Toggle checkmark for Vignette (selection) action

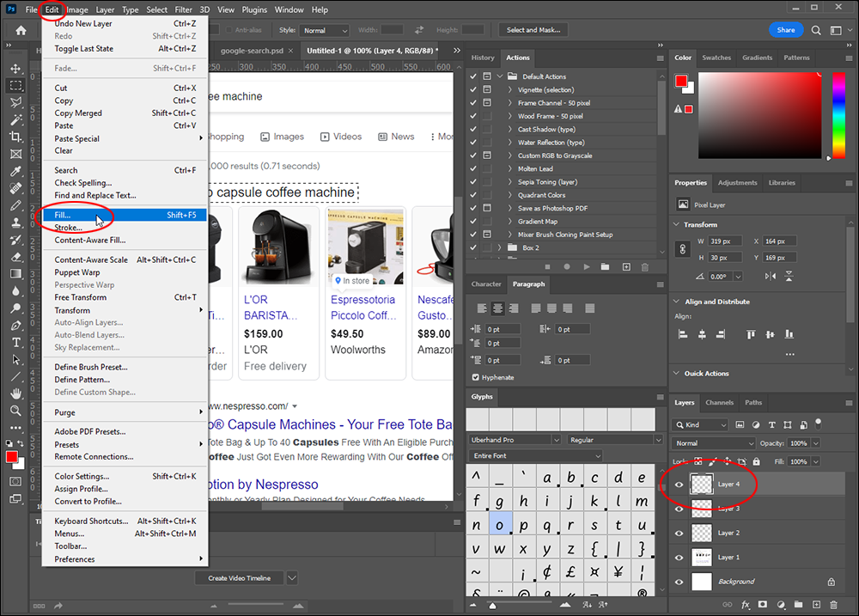473,90
